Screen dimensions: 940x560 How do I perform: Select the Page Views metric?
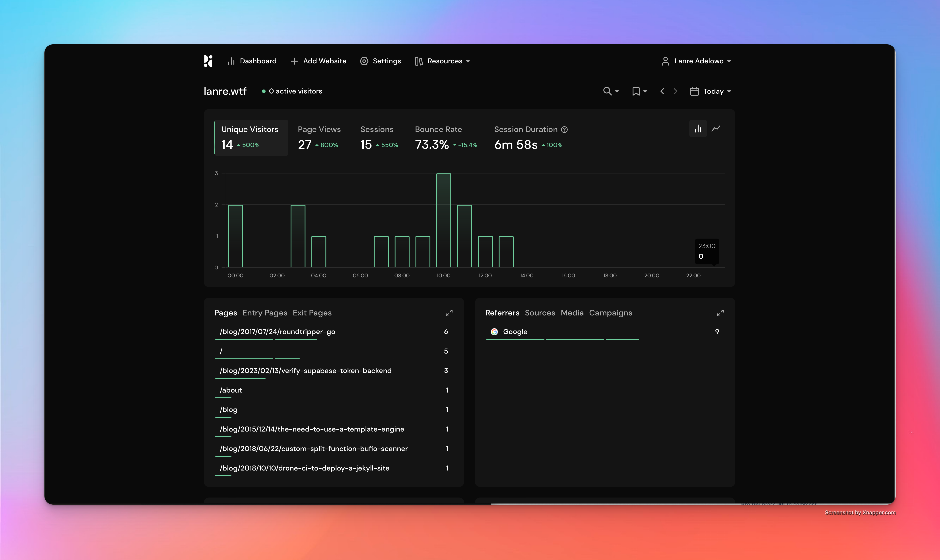coord(319,138)
